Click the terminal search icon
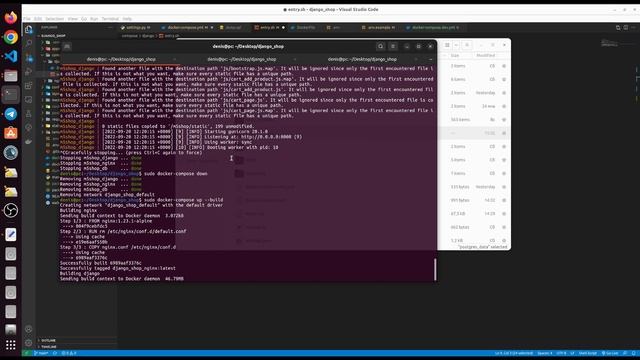The image size is (640, 360). click(380, 47)
